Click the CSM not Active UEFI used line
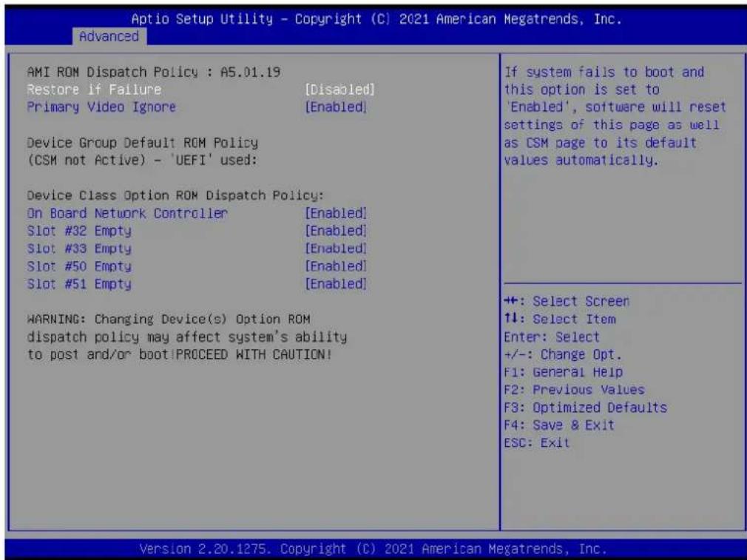 [142, 160]
